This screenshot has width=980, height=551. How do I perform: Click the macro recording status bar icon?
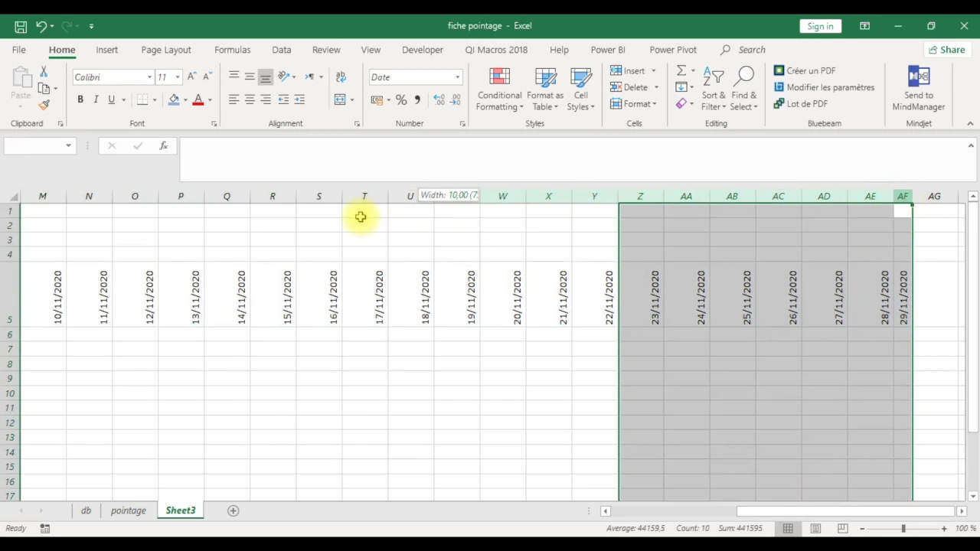tap(45, 528)
